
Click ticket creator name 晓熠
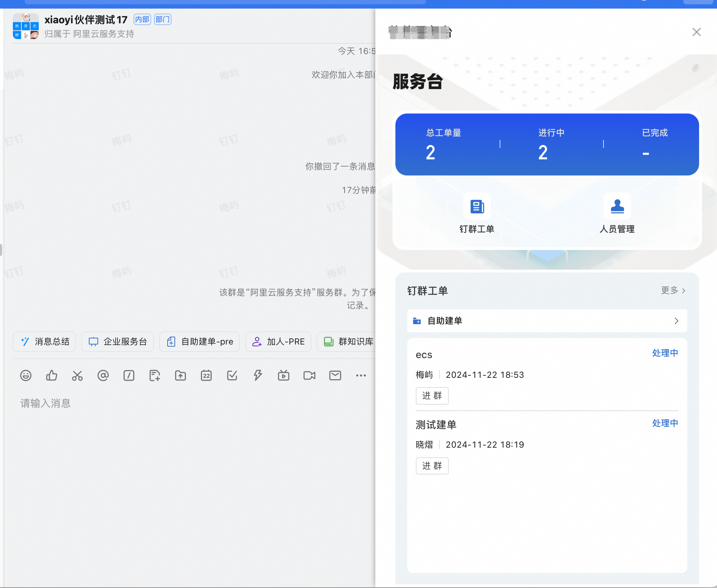point(424,445)
